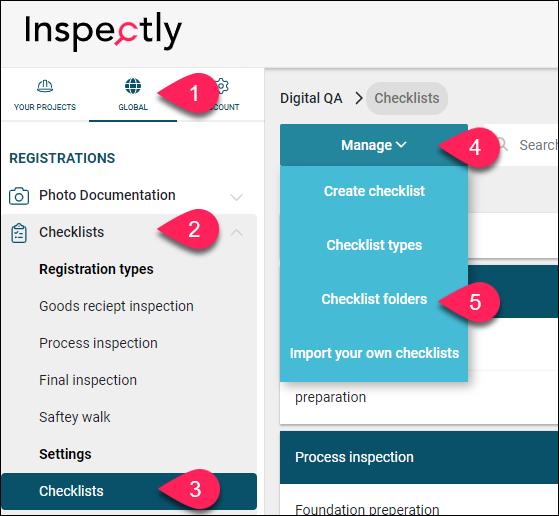Choose Import your own checklists
The image size is (559, 516).
(x=374, y=353)
